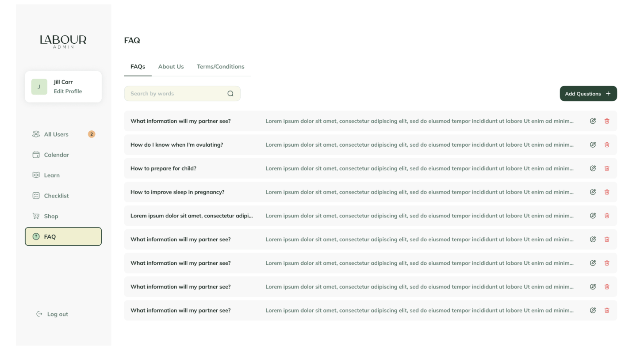Screen dimensions: 644x350
Task: Click the 'Search by words' input field
Action: (x=182, y=94)
